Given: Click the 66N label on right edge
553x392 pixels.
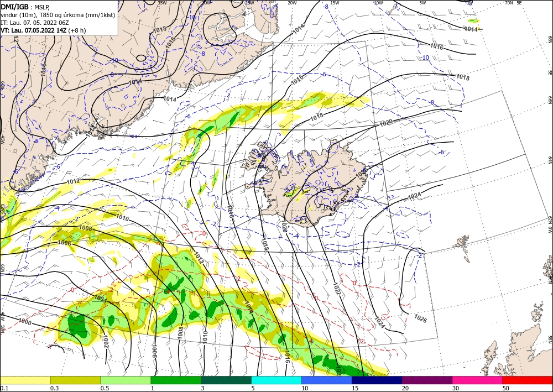Looking at the screenshot, I should click(550, 100).
